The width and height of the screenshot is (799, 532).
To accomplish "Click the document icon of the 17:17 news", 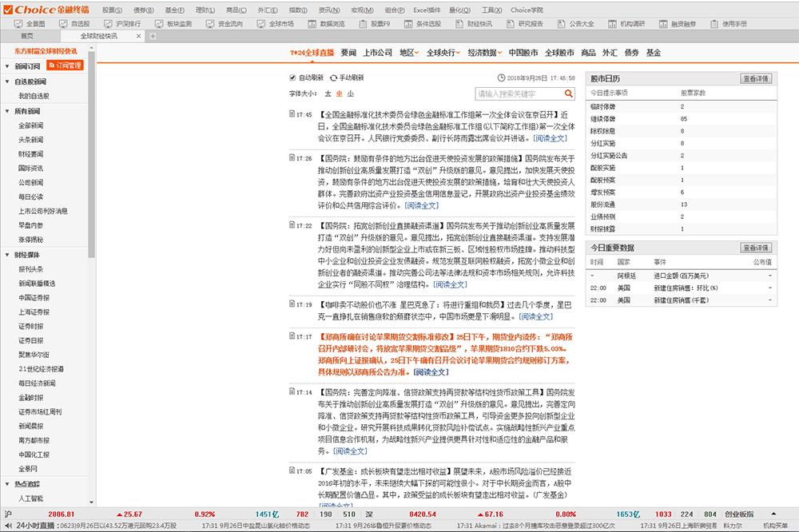I will [x=292, y=335].
